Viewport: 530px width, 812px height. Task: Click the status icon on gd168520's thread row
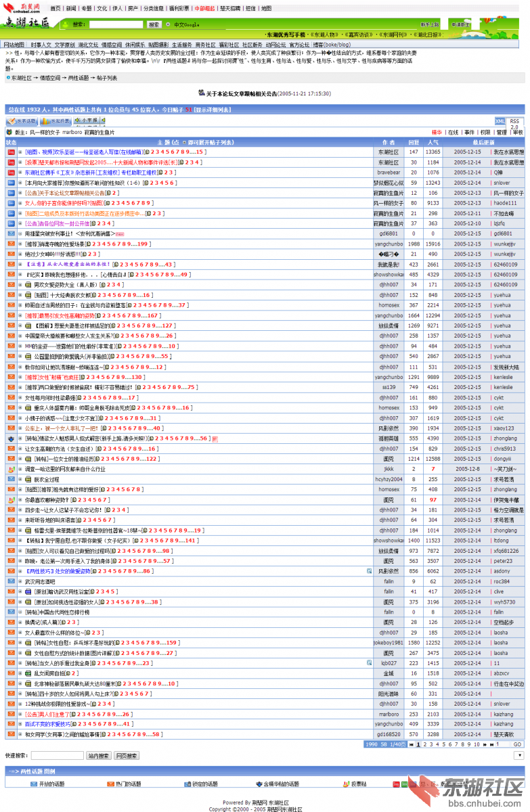pyautogui.click(x=11, y=734)
